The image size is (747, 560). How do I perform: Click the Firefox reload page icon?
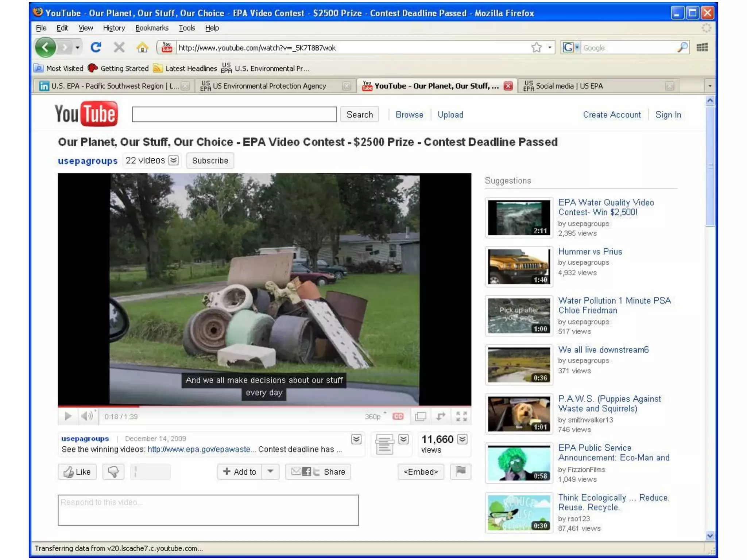[x=96, y=47]
